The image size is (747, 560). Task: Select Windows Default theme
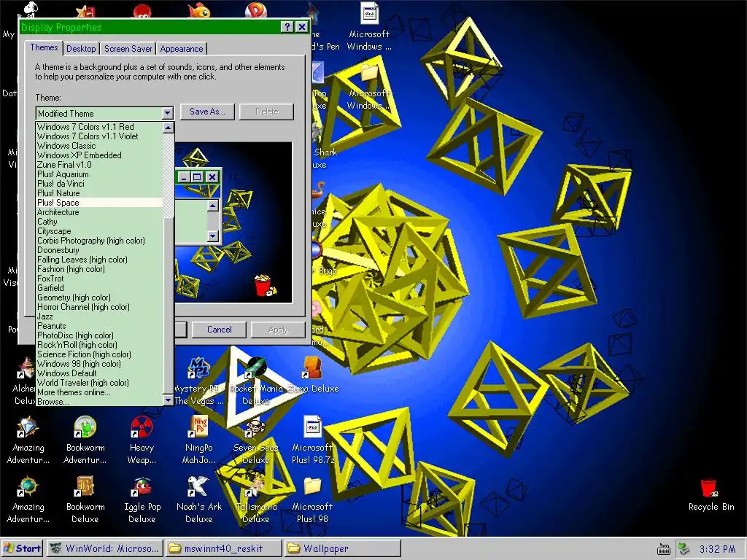tap(99, 373)
